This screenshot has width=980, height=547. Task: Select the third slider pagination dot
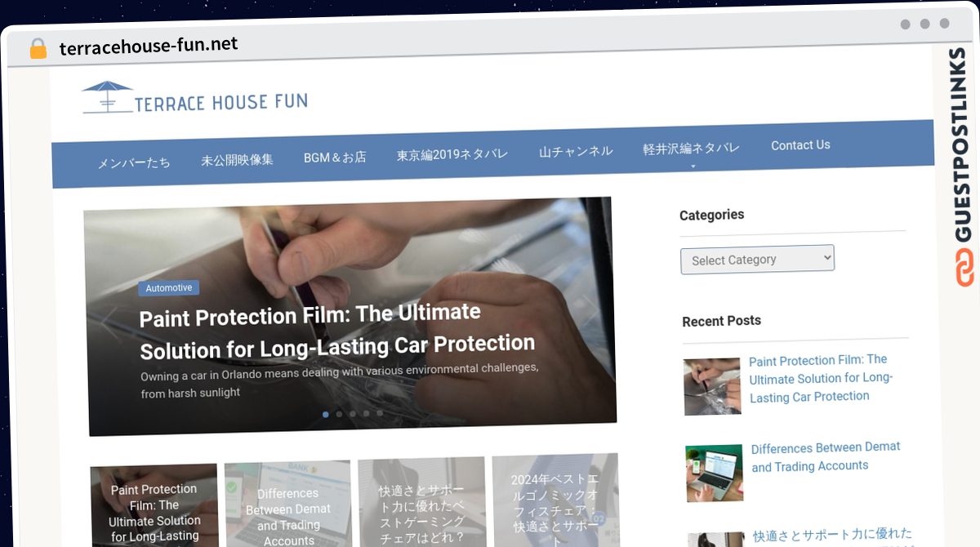[x=353, y=414]
